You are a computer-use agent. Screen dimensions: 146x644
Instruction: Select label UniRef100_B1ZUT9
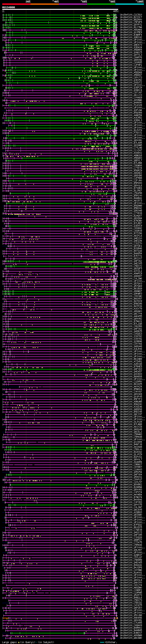(131, 130)
